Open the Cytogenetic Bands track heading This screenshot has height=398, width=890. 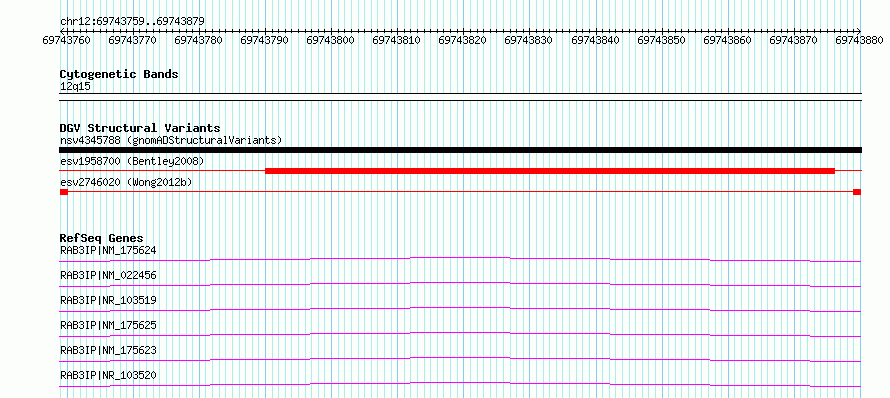pyautogui.click(x=119, y=74)
